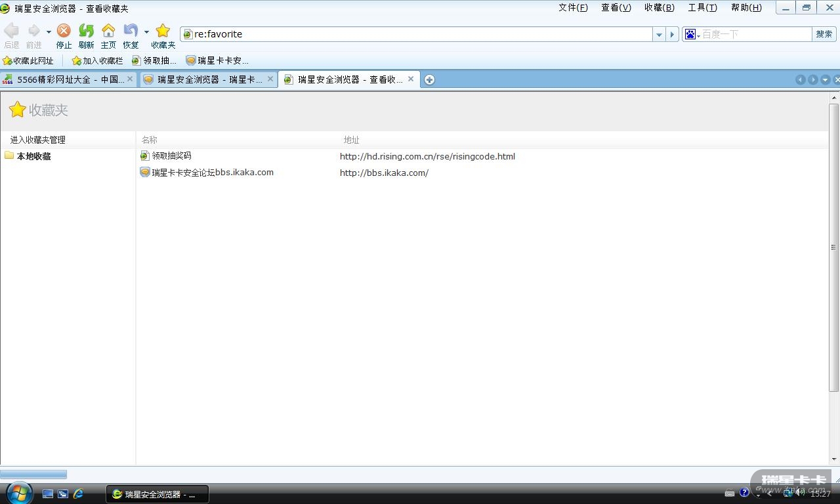Go to 主页 home icon
This screenshot has width=840, height=504.
108,31
